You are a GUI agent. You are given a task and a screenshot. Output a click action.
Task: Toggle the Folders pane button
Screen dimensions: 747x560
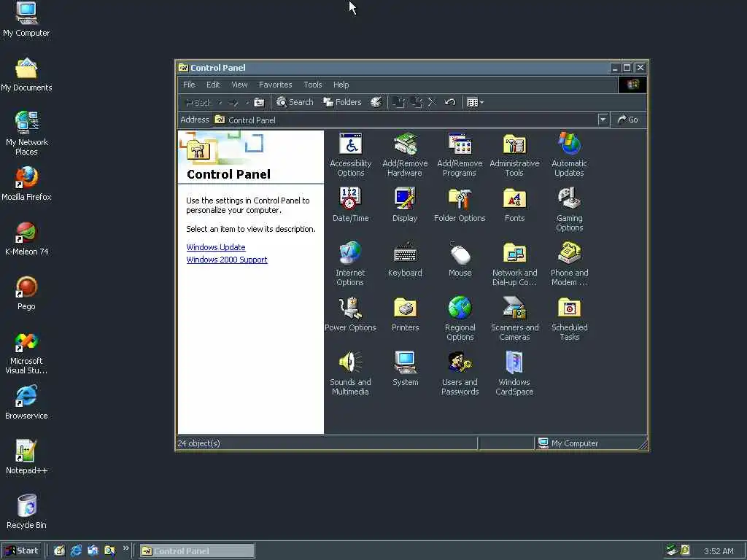[x=342, y=102]
